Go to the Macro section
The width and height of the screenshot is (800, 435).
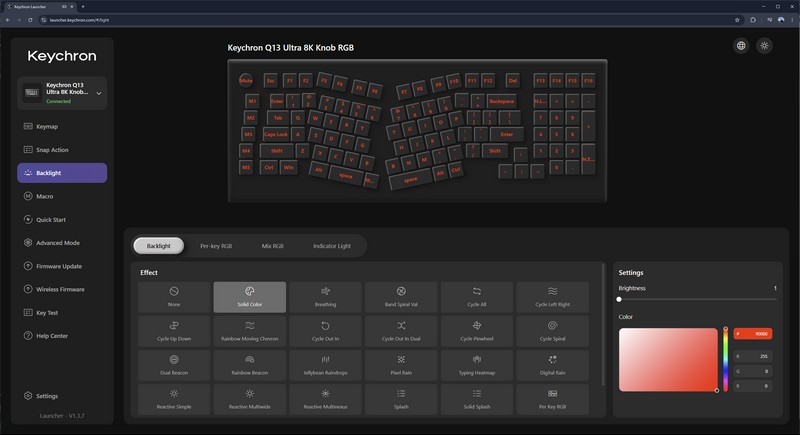[62, 196]
